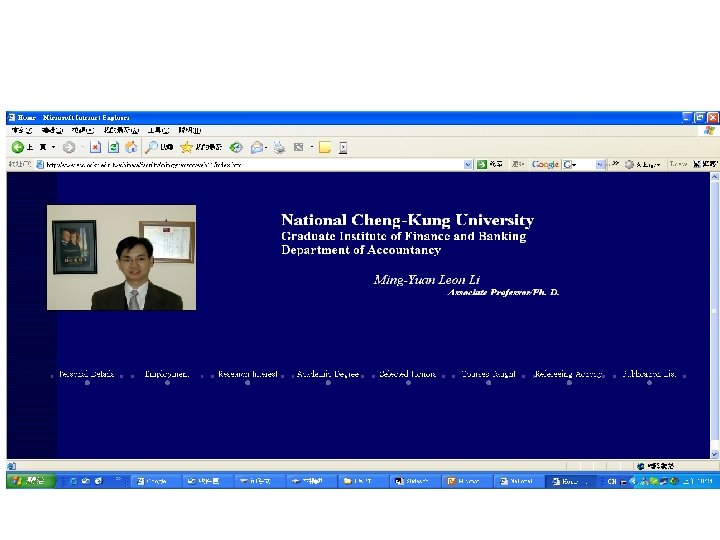Click the scroll-down arrow of page scrollbar
720x540 pixels.
tap(714, 454)
